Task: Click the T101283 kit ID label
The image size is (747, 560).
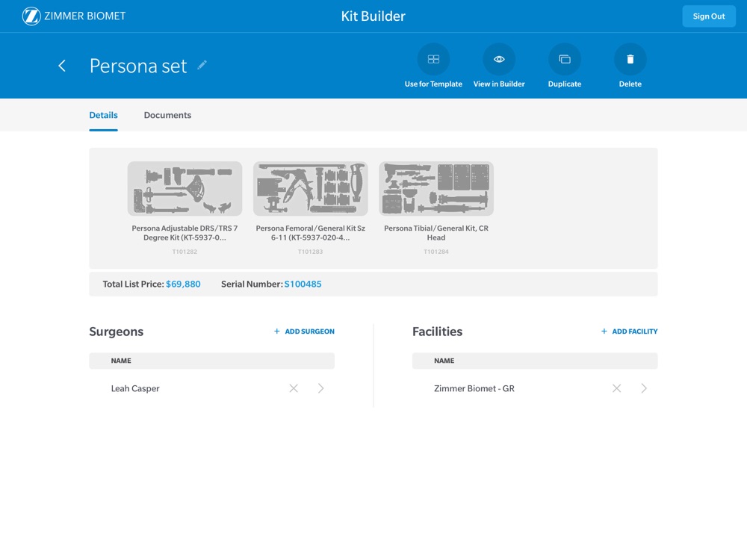Action: point(311,252)
